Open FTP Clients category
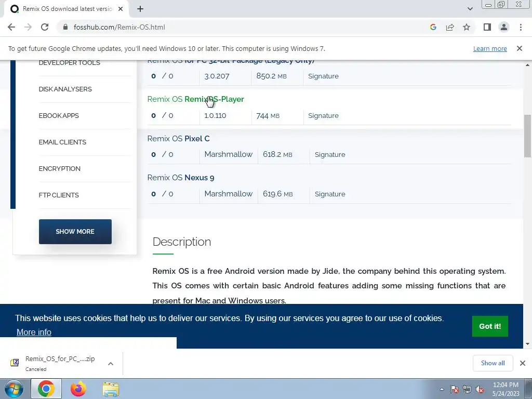This screenshot has height=399, width=532. [59, 195]
